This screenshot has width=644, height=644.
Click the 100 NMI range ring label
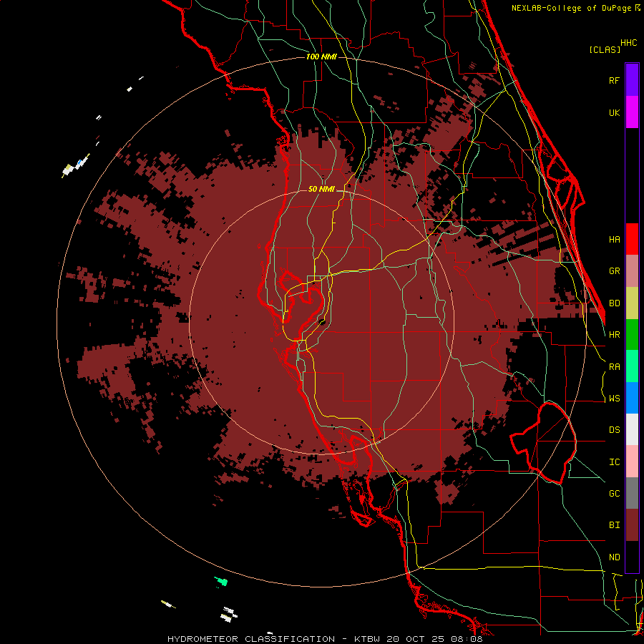pyautogui.click(x=321, y=57)
